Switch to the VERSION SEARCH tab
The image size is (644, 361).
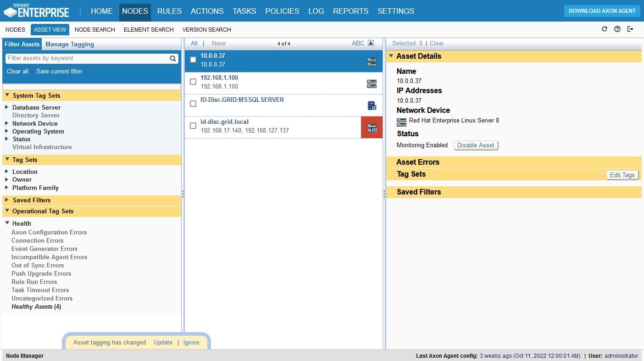[x=207, y=29]
